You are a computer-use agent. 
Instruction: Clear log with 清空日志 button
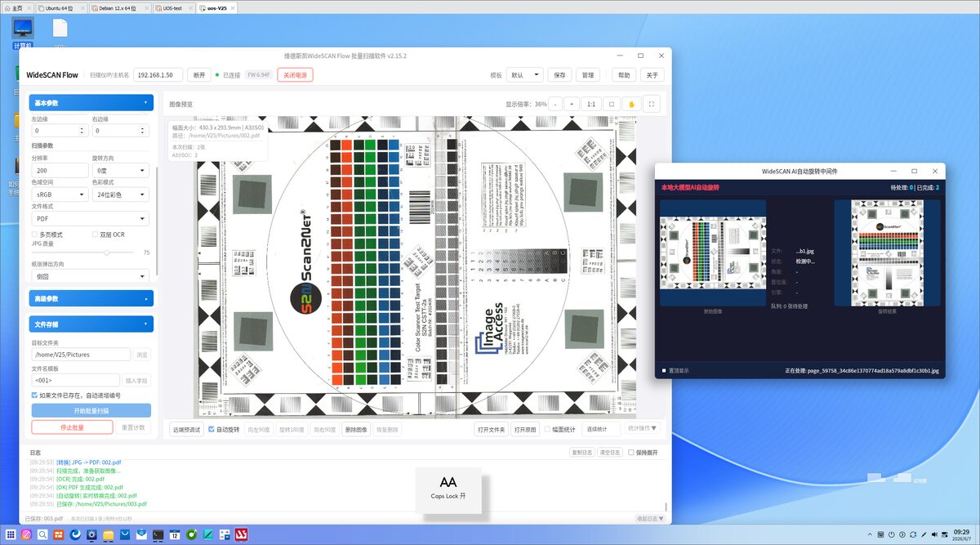click(x=609, y=452)
